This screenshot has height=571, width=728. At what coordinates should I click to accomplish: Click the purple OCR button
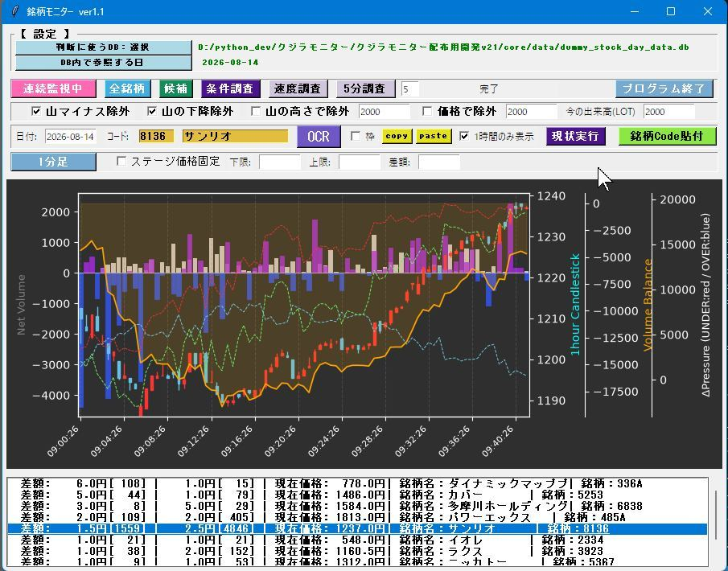[319, 137]
